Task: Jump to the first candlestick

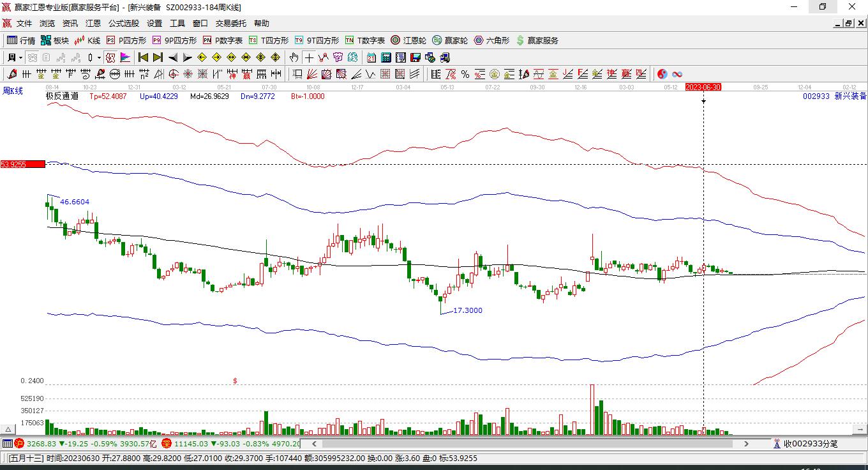Action: tap(143, 57)
